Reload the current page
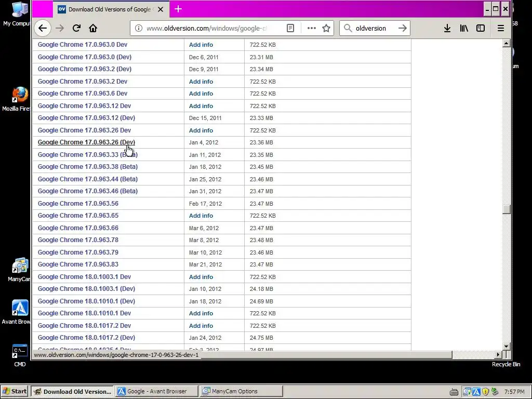 click(76, 28)
